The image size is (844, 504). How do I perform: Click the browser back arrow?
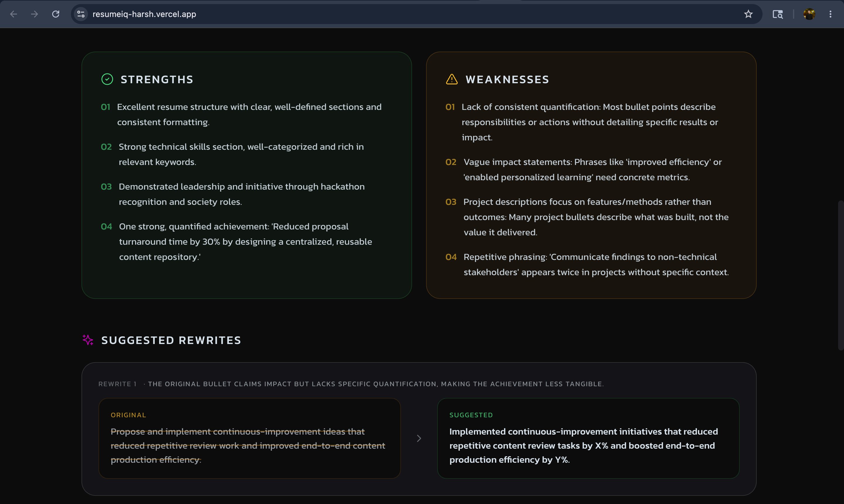[13, 14]
